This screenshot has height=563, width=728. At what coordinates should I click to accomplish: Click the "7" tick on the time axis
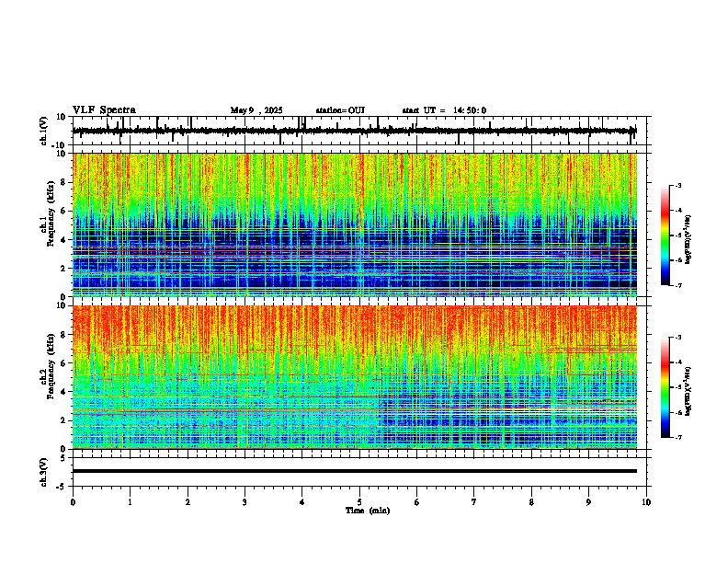[474, 502]
